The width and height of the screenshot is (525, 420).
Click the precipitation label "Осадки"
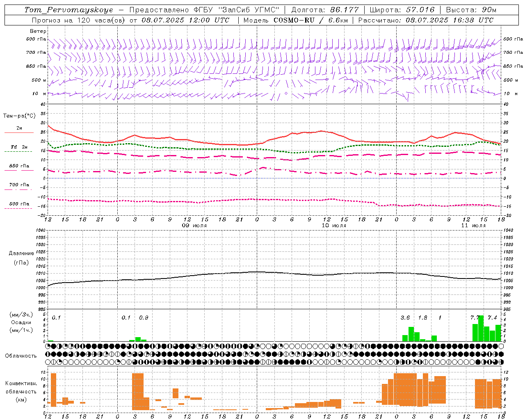point(21,322)
